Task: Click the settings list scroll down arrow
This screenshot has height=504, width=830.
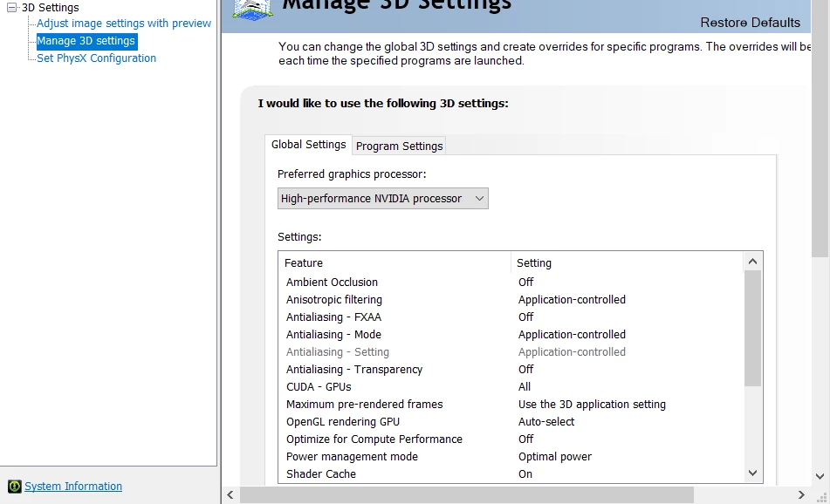Action: (752, 473)
